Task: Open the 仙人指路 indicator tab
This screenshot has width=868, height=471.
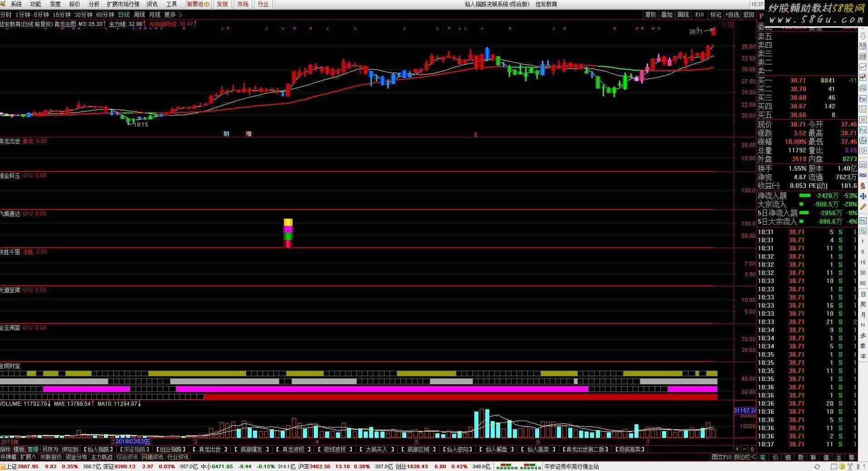Action: [x=98, y=449]
